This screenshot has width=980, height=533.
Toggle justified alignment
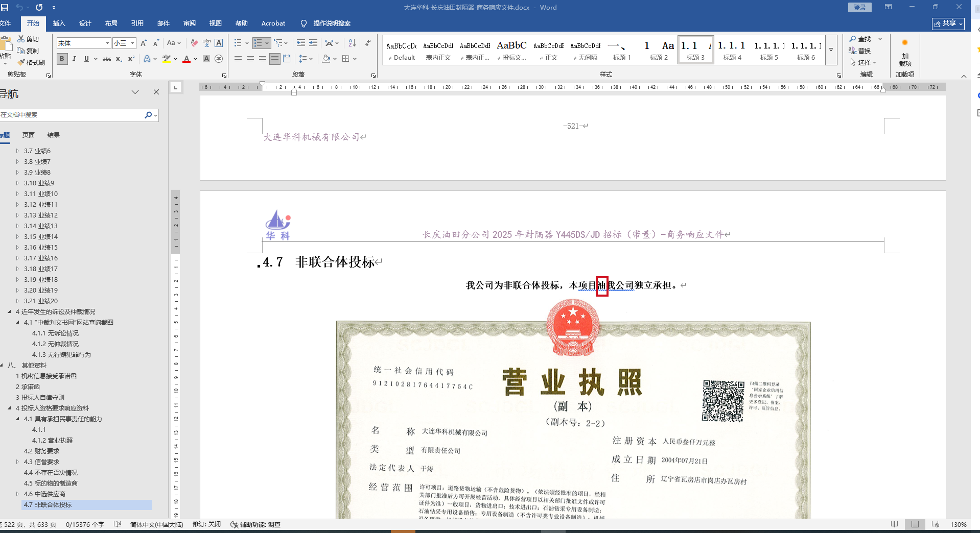point(275,59)
